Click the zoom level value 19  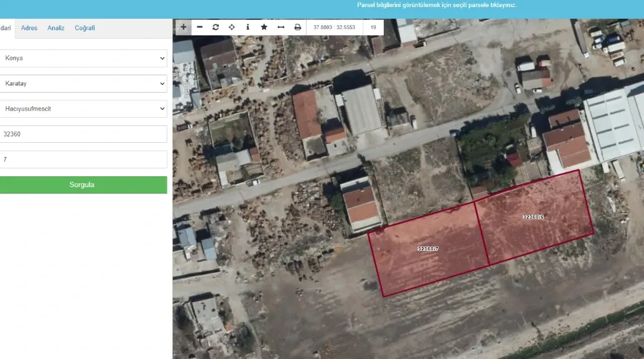374,27
